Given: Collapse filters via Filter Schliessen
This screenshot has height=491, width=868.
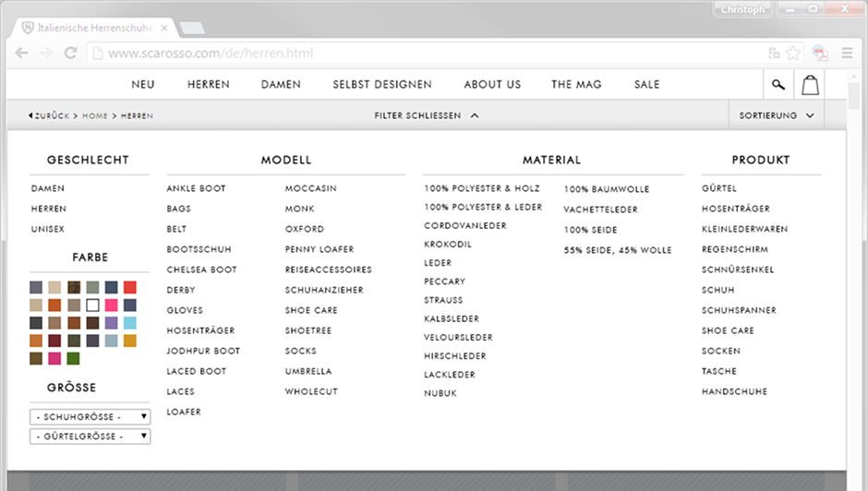Looking at the screenshot, I should (x=426, y=116).
